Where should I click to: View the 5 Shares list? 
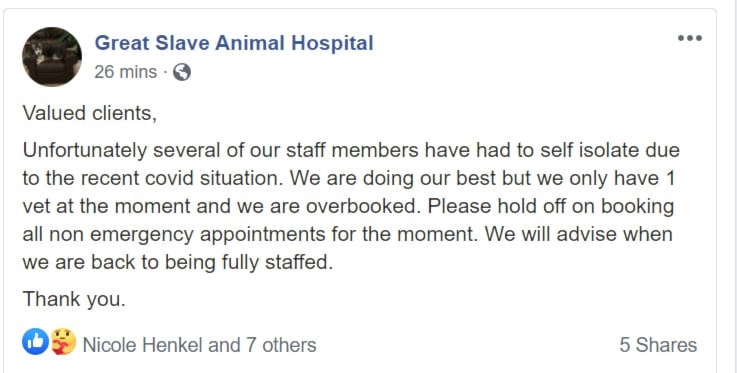(x=658, y=345)
